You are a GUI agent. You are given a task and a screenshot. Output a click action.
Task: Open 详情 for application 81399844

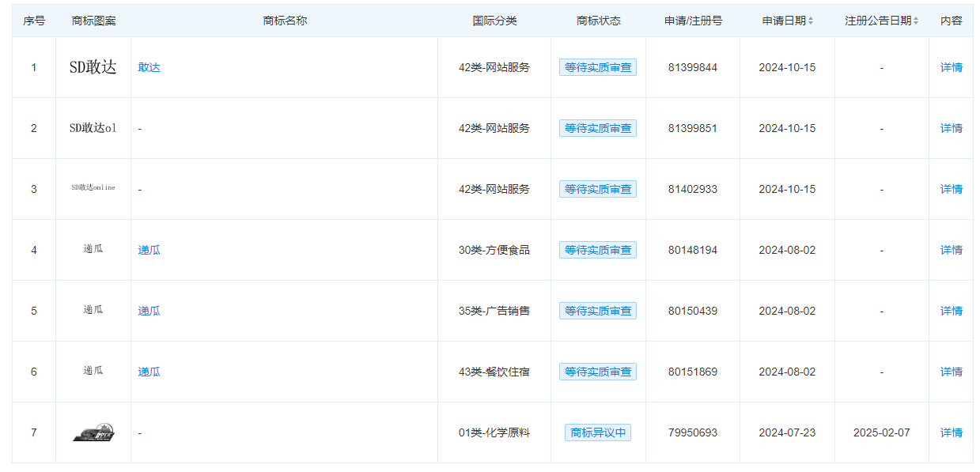click(951, 68)
